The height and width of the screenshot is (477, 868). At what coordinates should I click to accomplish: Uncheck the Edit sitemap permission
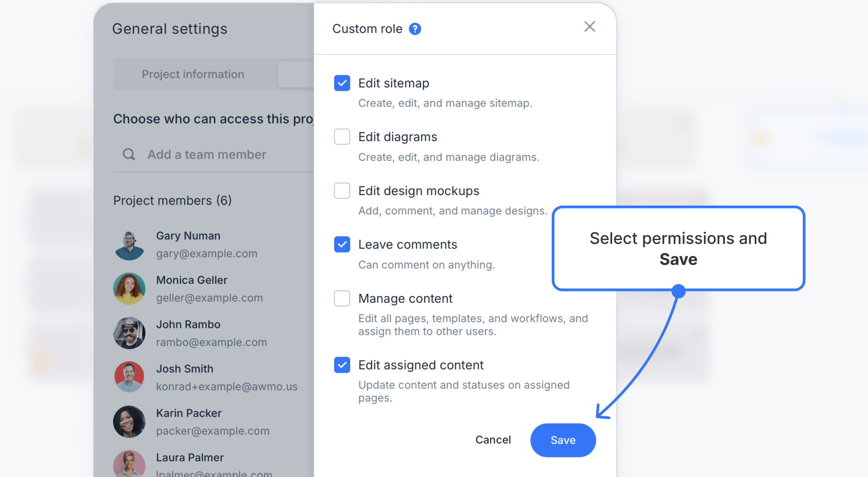click(342, 83)
